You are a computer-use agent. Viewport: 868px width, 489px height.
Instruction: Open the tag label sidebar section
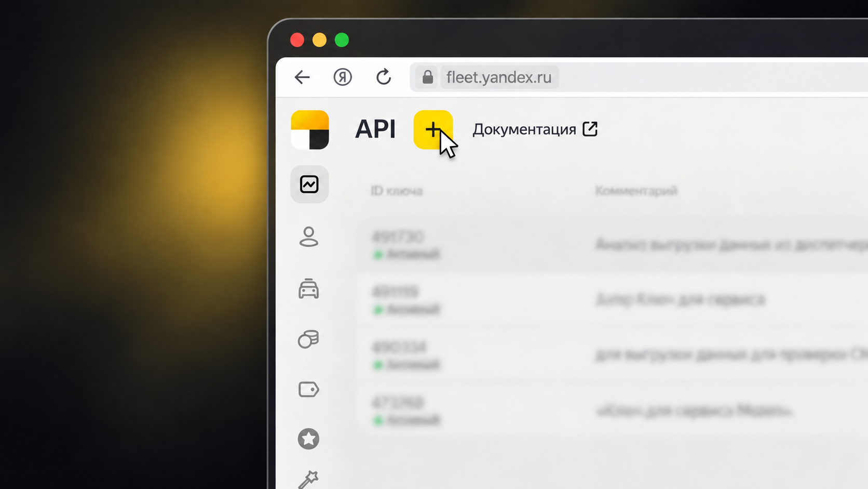coord(309,389)
